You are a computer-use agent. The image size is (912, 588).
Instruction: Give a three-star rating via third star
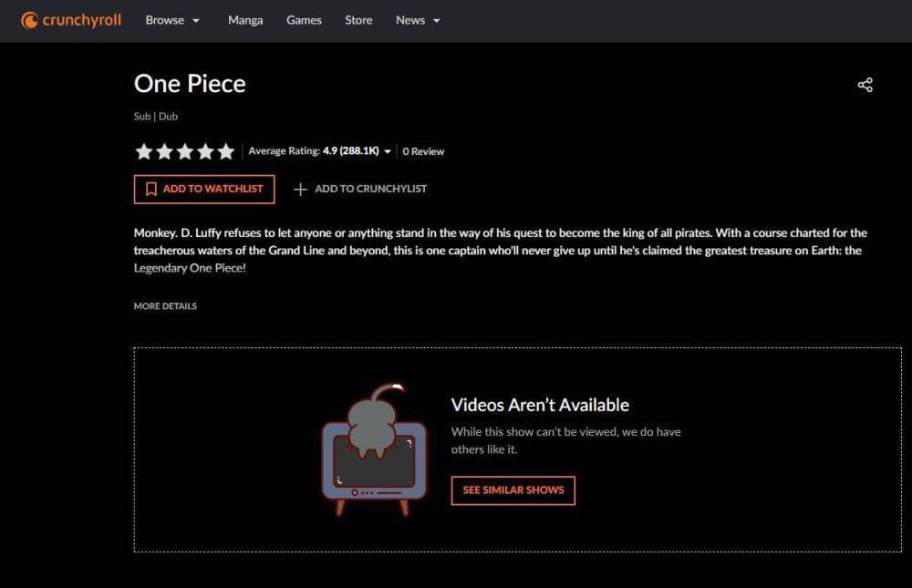point(185,151)
